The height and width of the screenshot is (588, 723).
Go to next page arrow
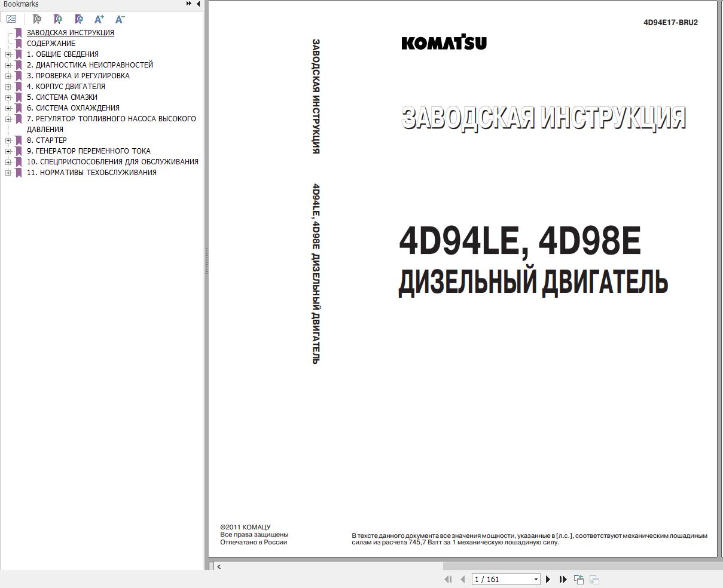click(x=548, y=579)
